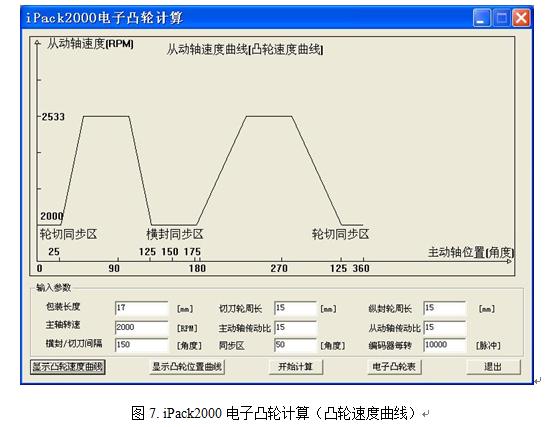
Task: Click the 2533 peak speed label
Action: coord(53,117)
